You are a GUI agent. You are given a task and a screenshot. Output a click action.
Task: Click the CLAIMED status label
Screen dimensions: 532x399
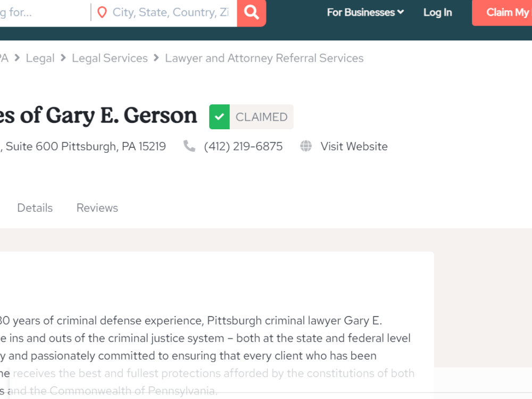pos(262,117)
